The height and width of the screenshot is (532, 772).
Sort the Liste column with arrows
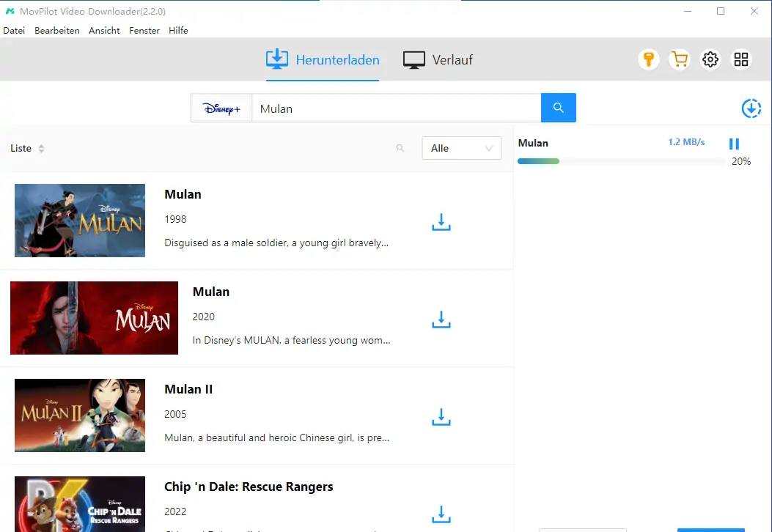tap(41, 148)
